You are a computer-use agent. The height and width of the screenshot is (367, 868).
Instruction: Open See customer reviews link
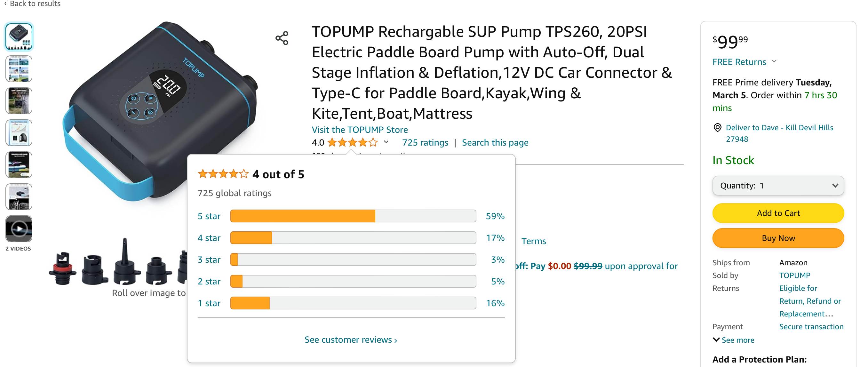[x=350, y=339]
